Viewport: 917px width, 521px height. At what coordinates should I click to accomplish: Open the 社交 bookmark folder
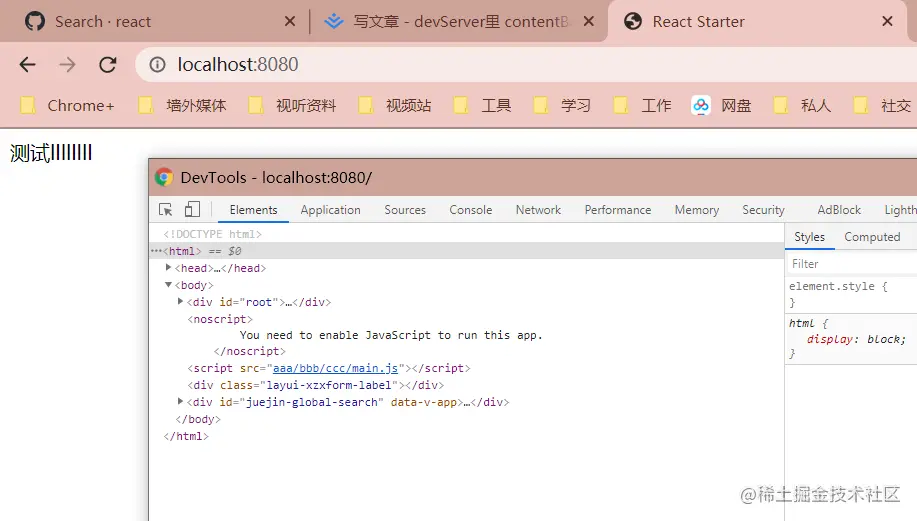(882, 106)
